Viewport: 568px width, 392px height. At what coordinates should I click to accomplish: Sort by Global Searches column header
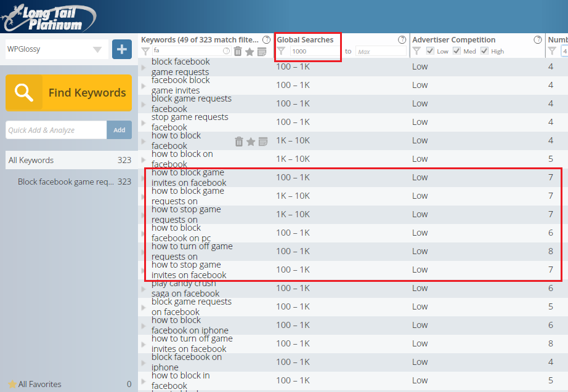(x=305, y=40)
